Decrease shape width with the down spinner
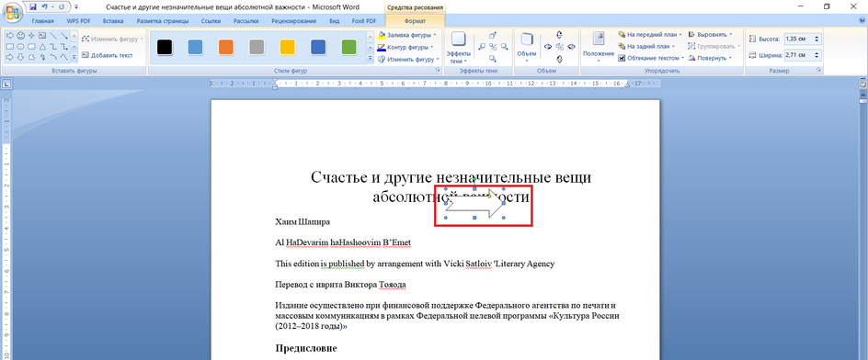The height and width of the screenshot is (360, 868). click(x=817, y=58)
